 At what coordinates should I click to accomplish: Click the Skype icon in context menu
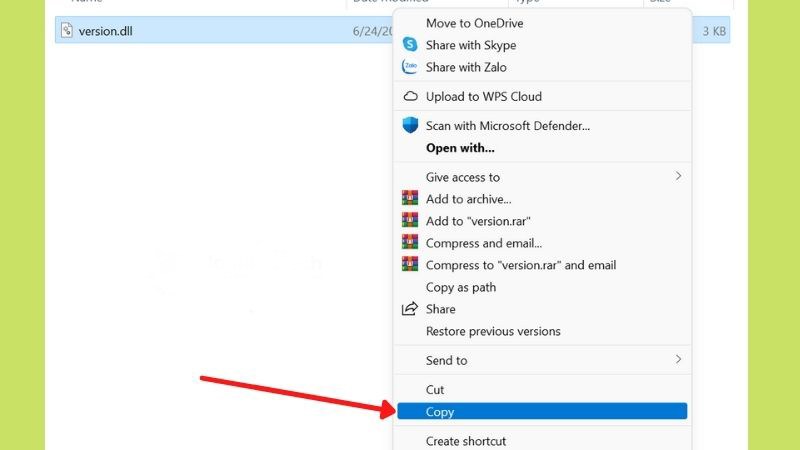click(410, 44)
